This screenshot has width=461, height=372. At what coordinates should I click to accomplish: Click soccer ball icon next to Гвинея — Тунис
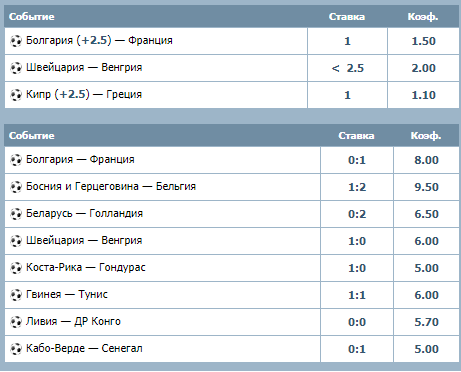[16, 295]
